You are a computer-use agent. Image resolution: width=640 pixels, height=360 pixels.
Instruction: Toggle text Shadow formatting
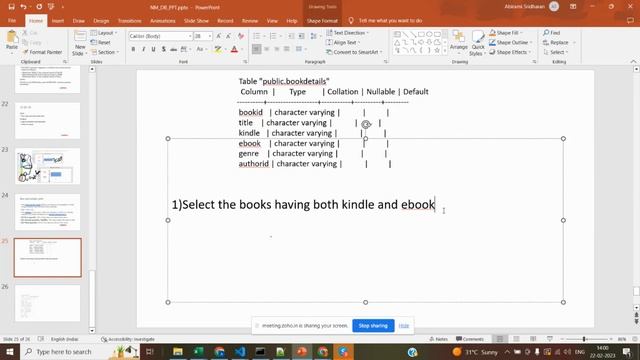coord(164,49)
